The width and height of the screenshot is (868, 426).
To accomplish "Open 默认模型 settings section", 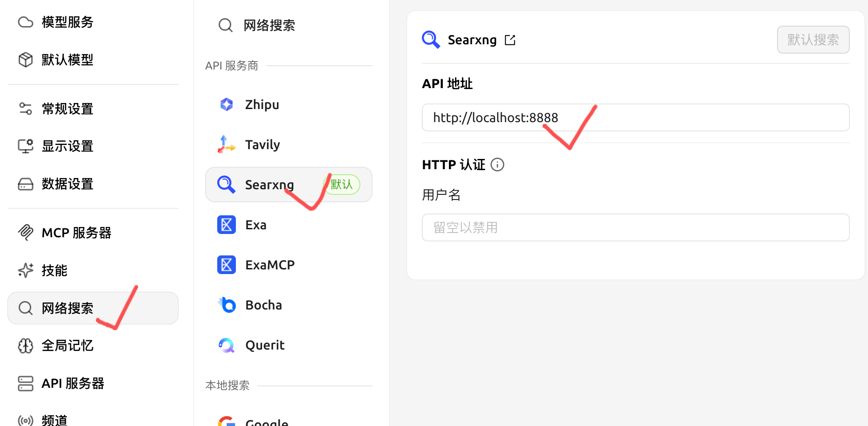I will pyautogui.click(x=93, y=60).
